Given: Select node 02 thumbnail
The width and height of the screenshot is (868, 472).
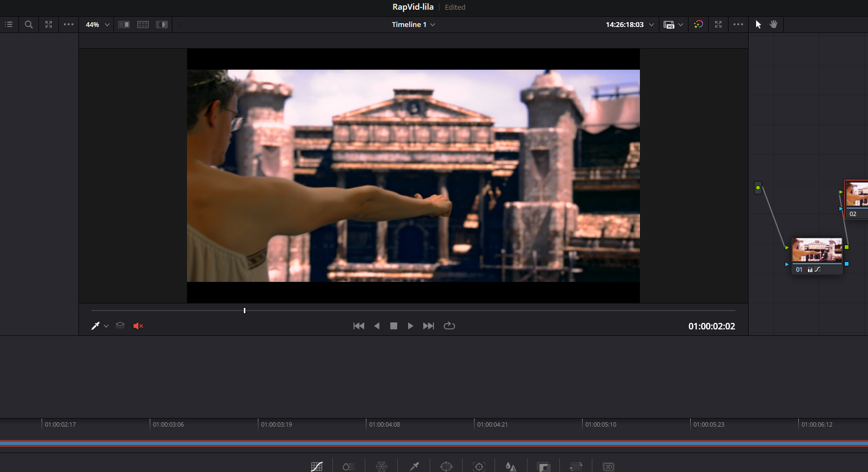Looking at the screenshot, I should coord(857,194).
